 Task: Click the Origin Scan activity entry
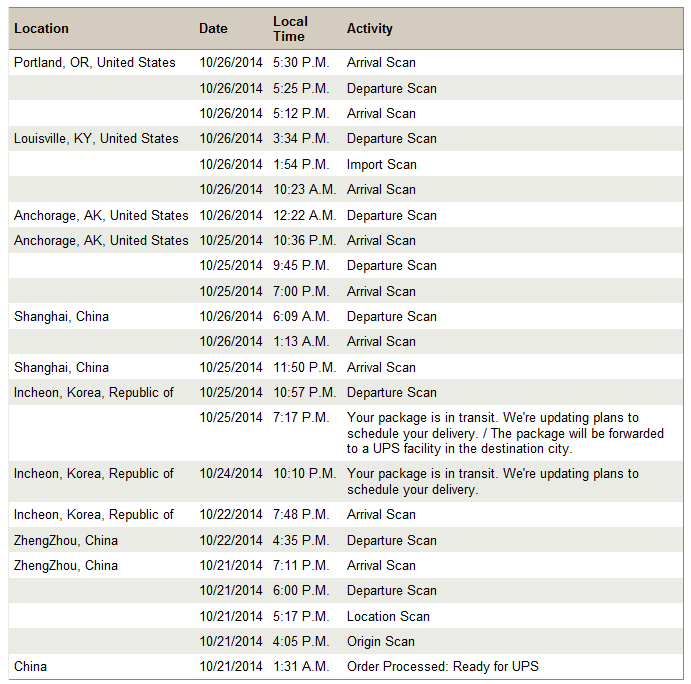click(381, 642)
